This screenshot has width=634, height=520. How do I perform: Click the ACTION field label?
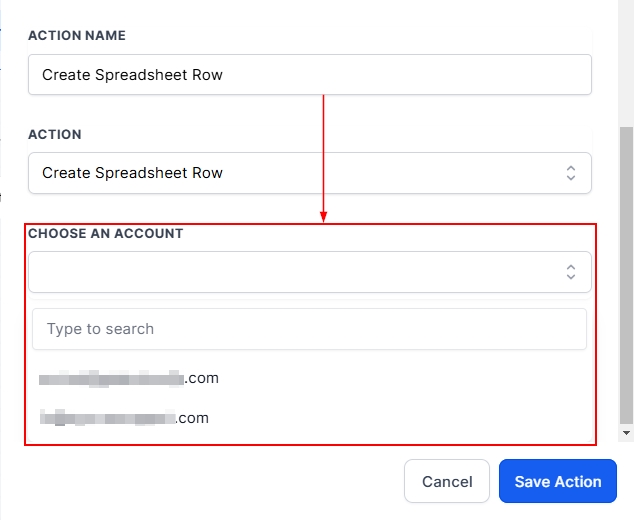pyautogui.click(x=55, y=134)
